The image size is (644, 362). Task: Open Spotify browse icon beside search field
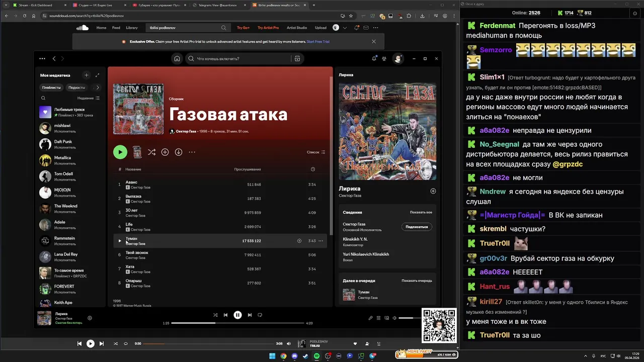click(x=297, y=58)
